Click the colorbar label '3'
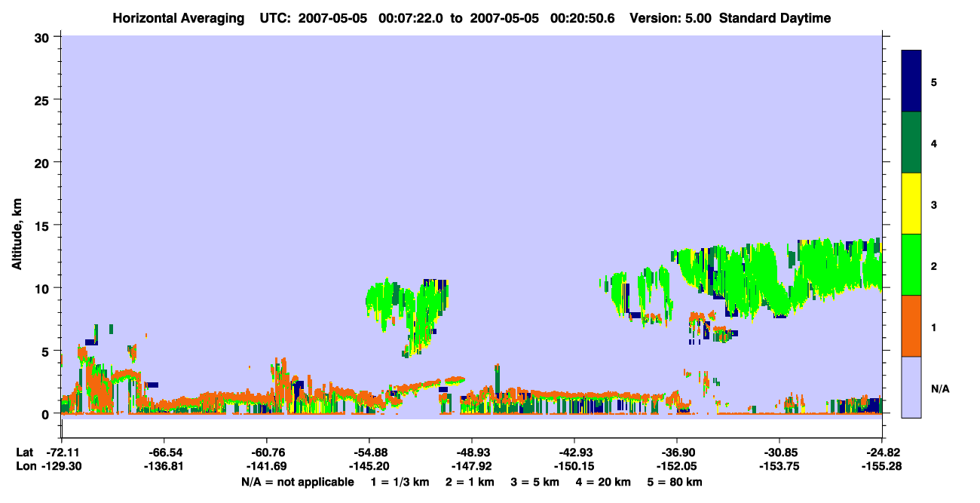980x503 pixels. [934, 204]
